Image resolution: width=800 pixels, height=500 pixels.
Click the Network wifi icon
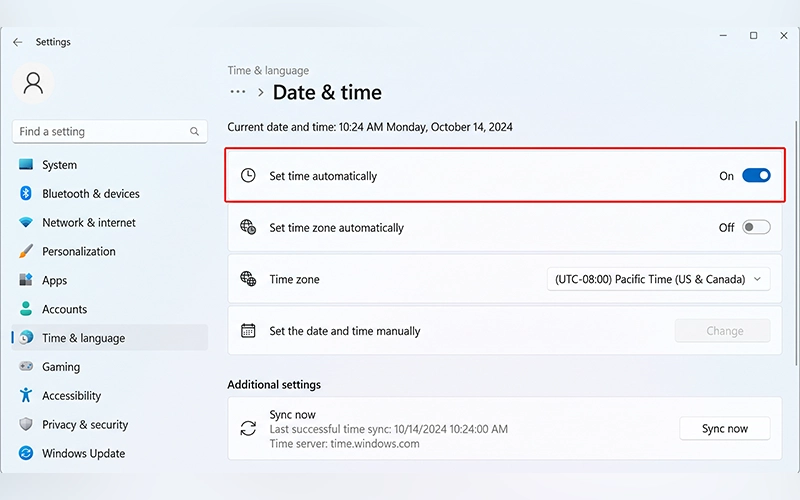[26, 222]
